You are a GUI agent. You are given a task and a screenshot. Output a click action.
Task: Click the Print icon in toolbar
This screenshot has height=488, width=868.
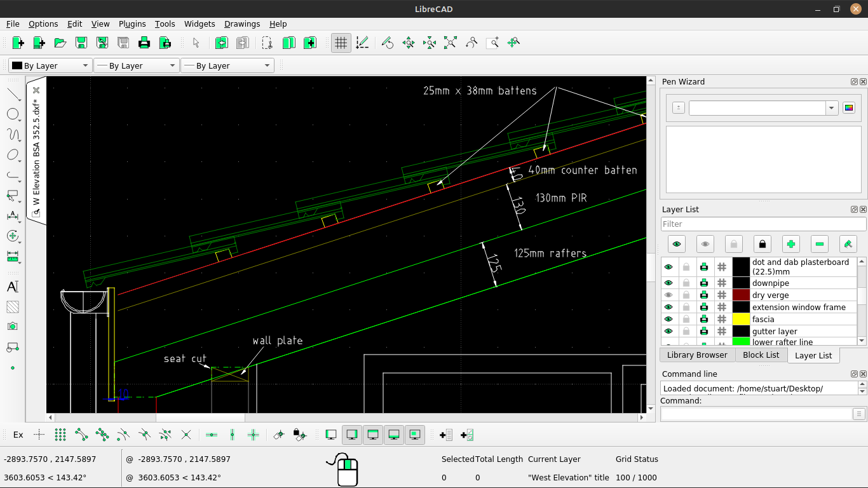click(x=144, y=43)
